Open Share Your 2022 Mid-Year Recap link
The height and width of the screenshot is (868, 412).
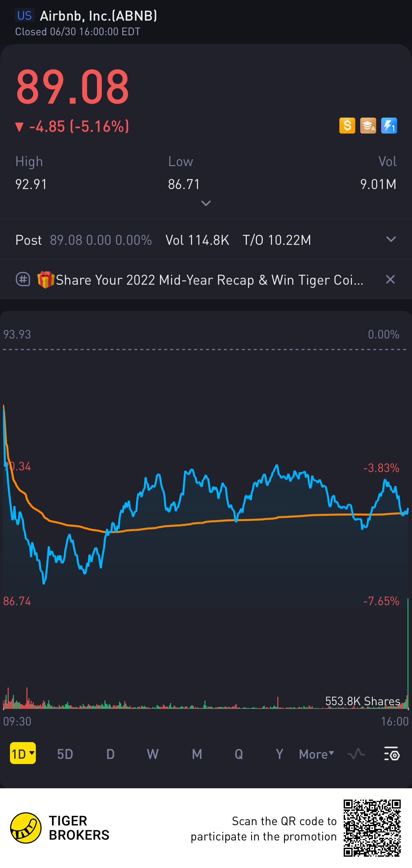tap(209, 280)
